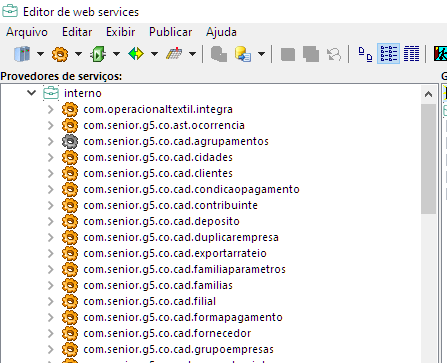Expand com.senior.g5.co.cad.filial node

[51, 301]
